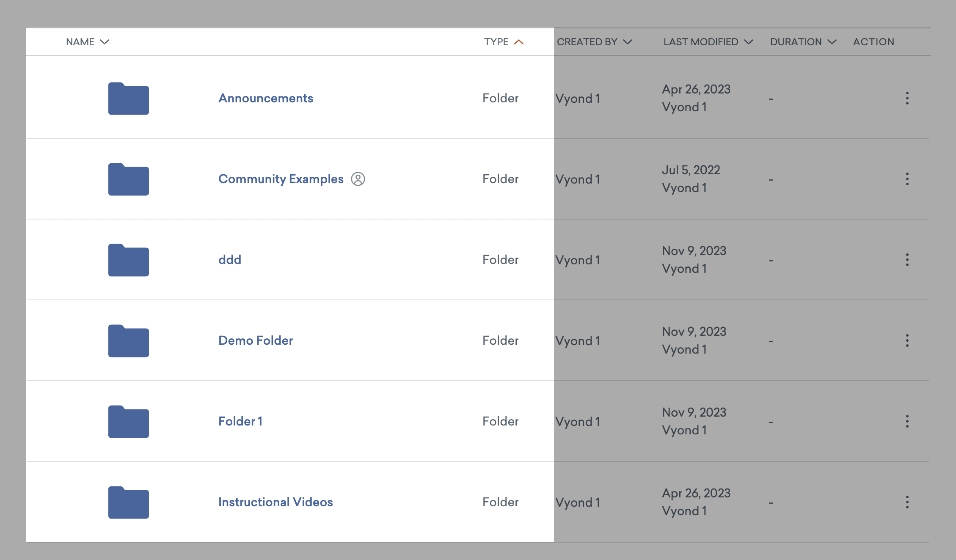956x560 pixels.
Task: Open the three-dot menu for Demo Folder
Action: (907, 340)
